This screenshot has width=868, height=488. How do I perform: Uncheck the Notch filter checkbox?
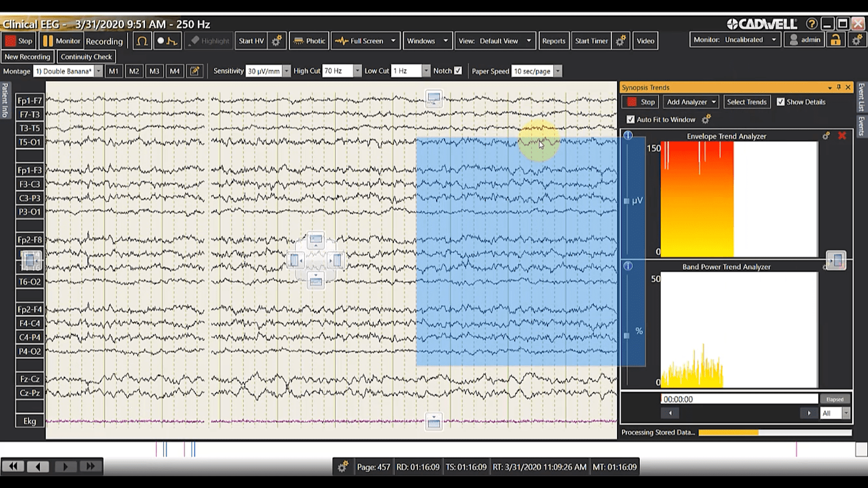[x=458, y=71]
